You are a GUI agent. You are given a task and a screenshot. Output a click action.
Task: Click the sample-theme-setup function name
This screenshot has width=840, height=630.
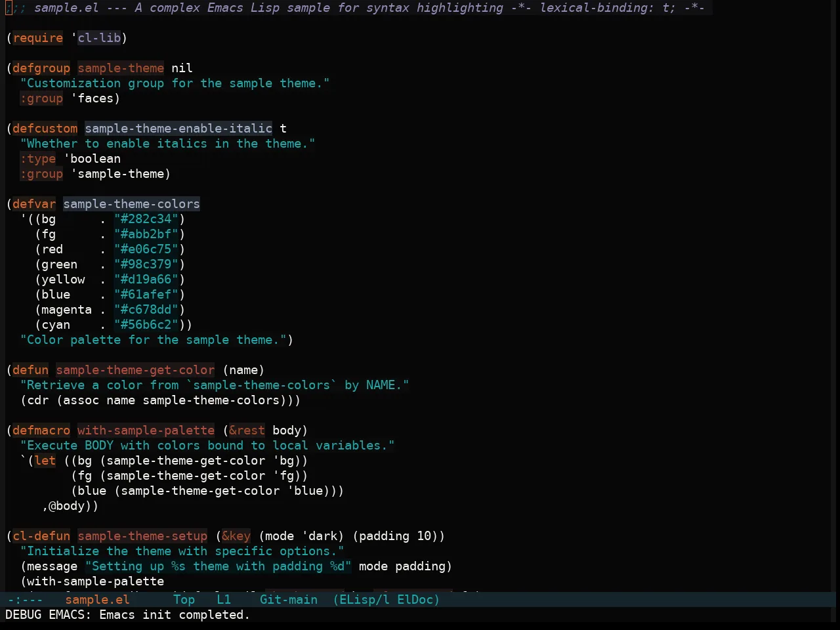click(142, 536)
